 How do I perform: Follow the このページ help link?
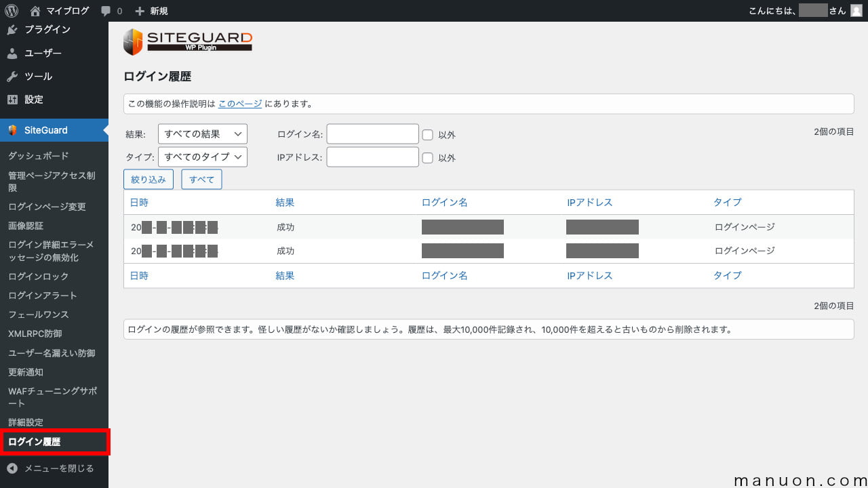point(240,104)
